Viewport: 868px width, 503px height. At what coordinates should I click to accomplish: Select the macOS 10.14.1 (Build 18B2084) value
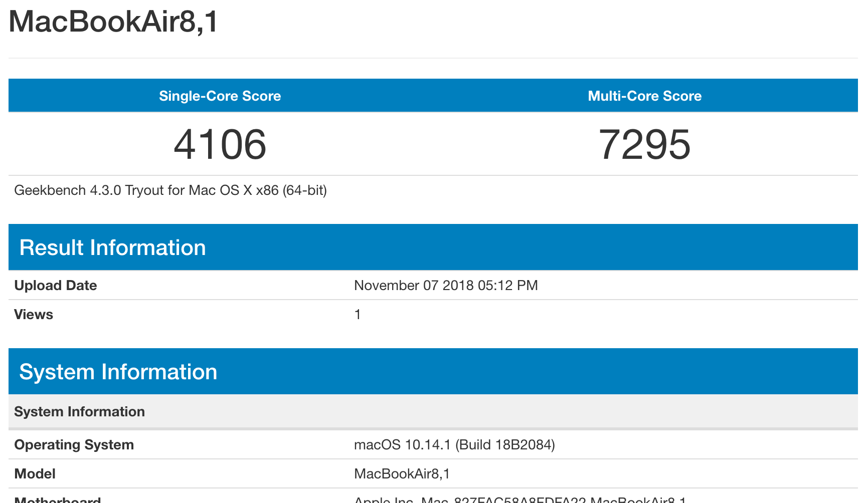pyautogui.click(x=454, y=445)
